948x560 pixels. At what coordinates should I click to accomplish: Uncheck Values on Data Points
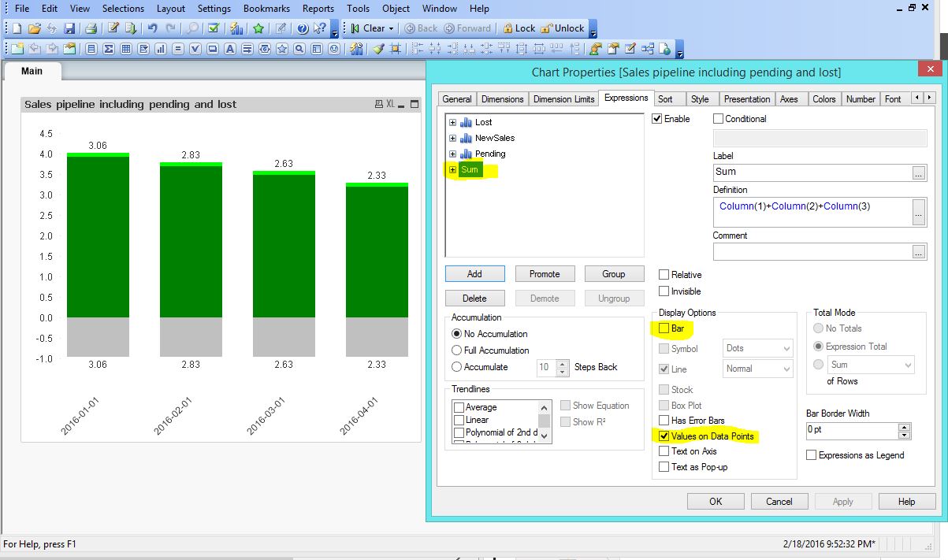(x=664, y=436)
